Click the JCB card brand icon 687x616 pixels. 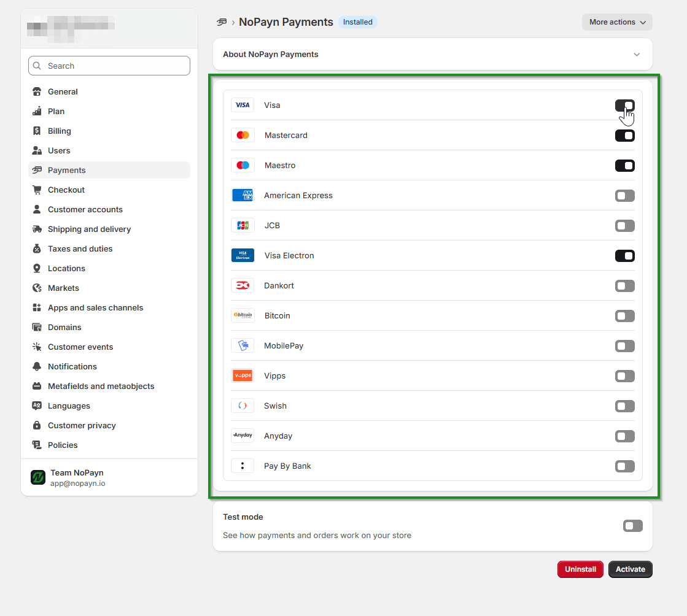243,225
